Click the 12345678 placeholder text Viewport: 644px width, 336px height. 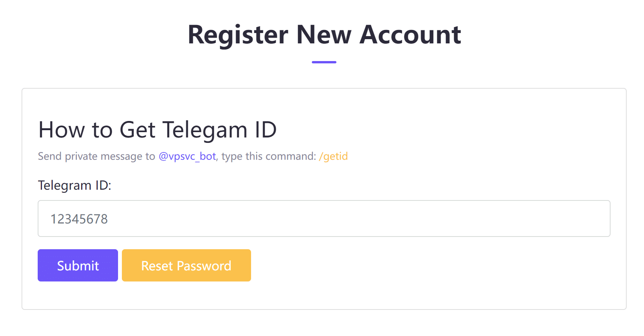click(x=79, y=219)
